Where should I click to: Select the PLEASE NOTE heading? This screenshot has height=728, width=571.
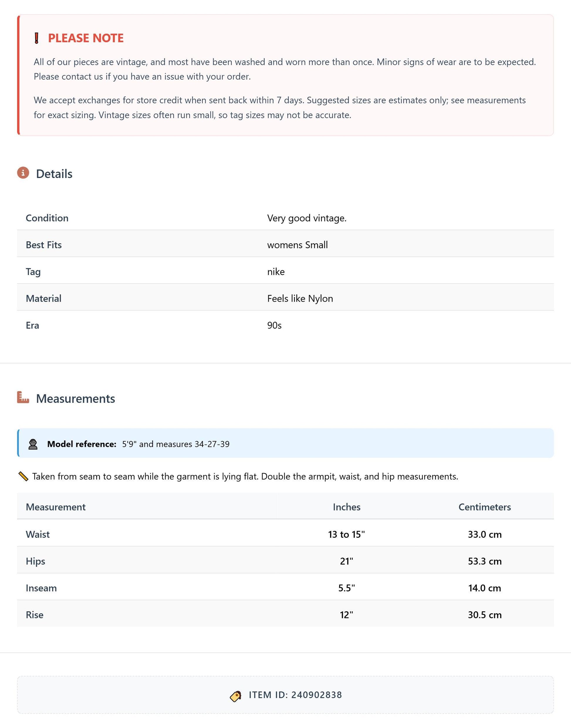click(x=86, y=38)
